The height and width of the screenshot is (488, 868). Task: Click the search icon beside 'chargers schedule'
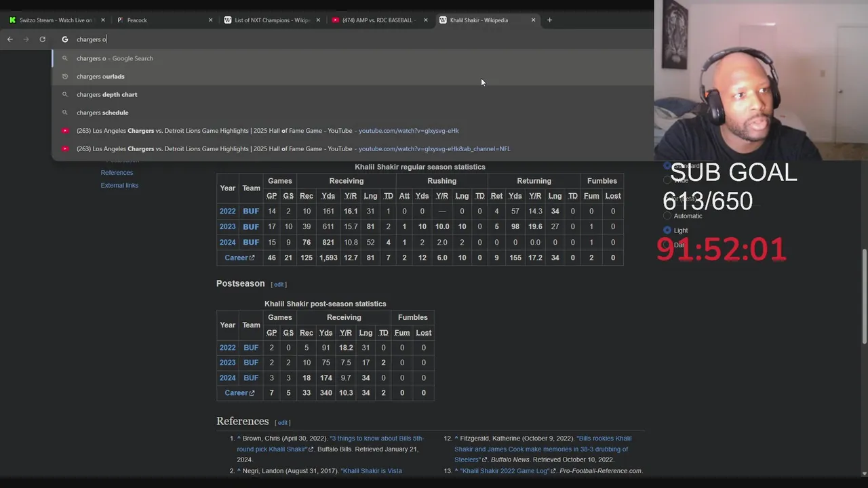(x=65, y=113)
